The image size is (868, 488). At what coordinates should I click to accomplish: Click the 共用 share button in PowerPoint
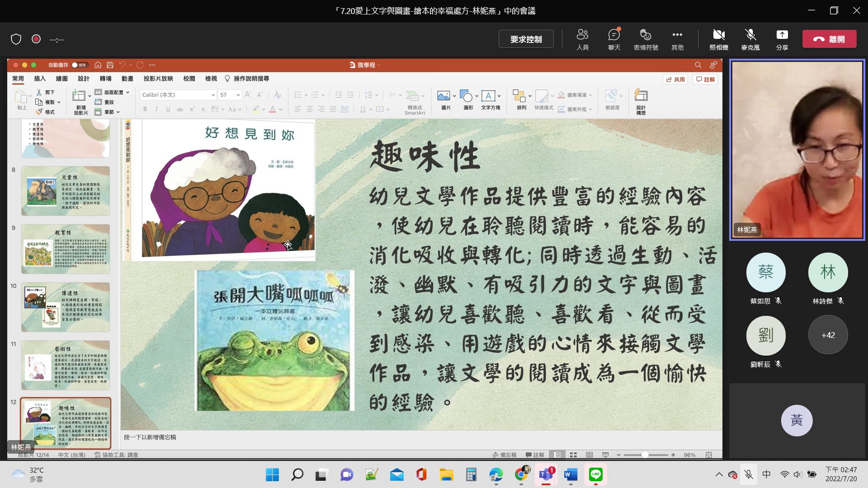tap(675, 80)
